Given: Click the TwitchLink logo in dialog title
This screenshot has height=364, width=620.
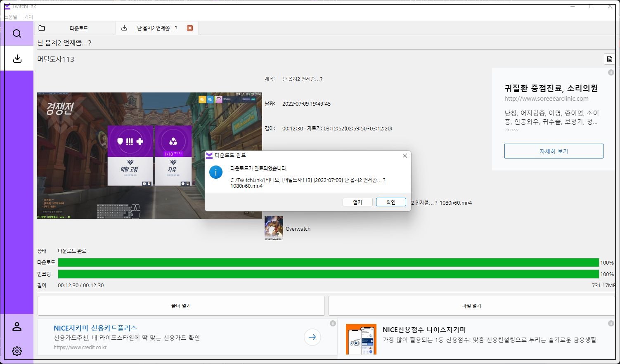Looking at the screenshot, I should 209,155.
